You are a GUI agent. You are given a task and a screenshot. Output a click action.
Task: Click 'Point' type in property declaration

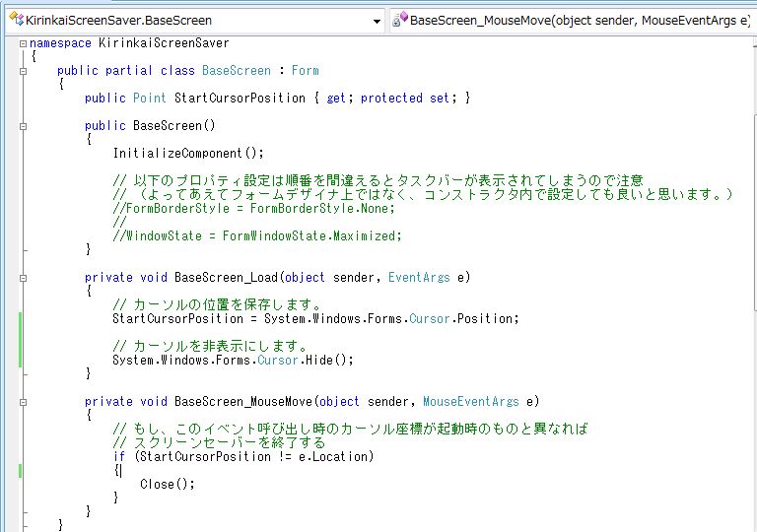tap(149, 98)
